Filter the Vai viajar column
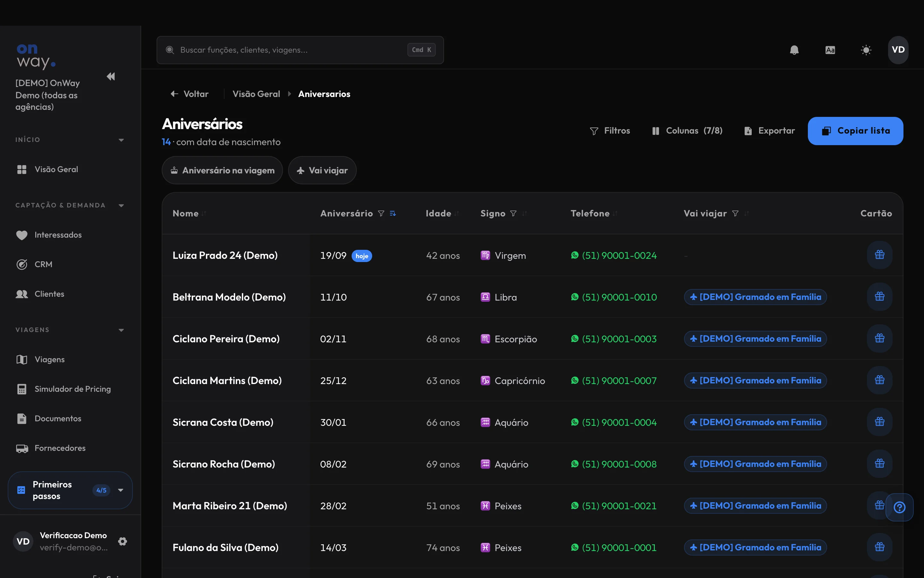 point(735,213)
